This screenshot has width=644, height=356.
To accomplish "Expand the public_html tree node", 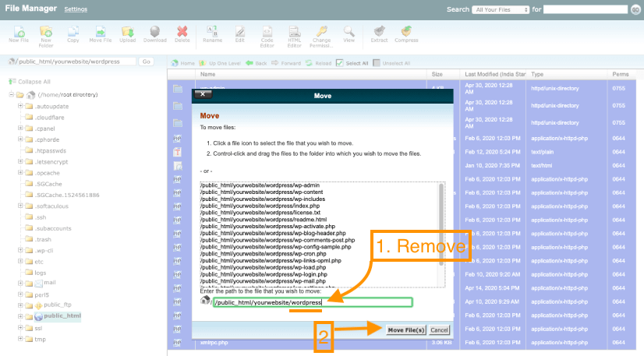I will pyautogui.click(x=20, y=316).
